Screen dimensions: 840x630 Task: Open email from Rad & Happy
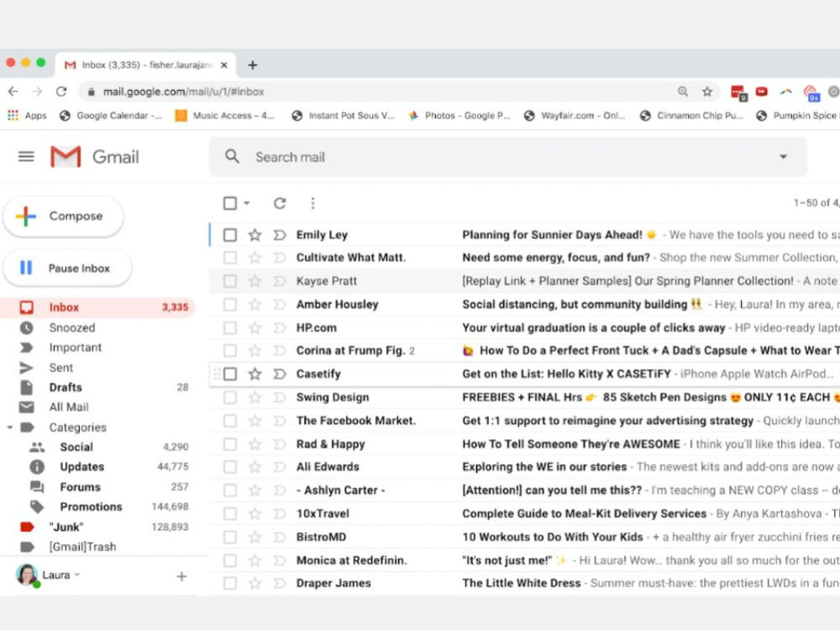pos(525,444)
